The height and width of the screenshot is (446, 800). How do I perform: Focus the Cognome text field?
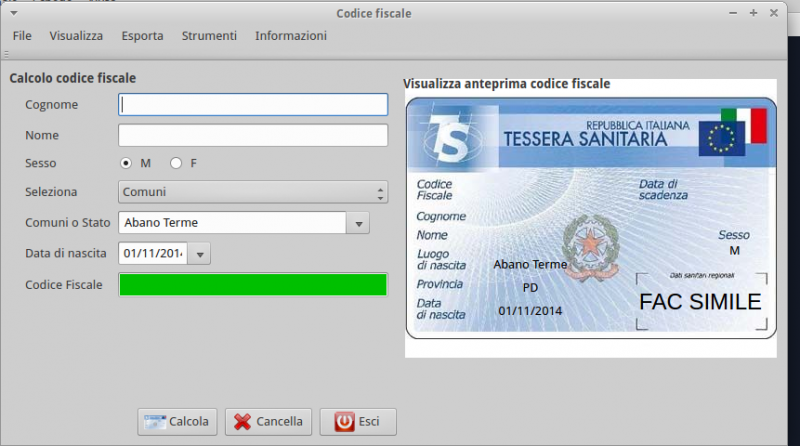click(253, 105)
